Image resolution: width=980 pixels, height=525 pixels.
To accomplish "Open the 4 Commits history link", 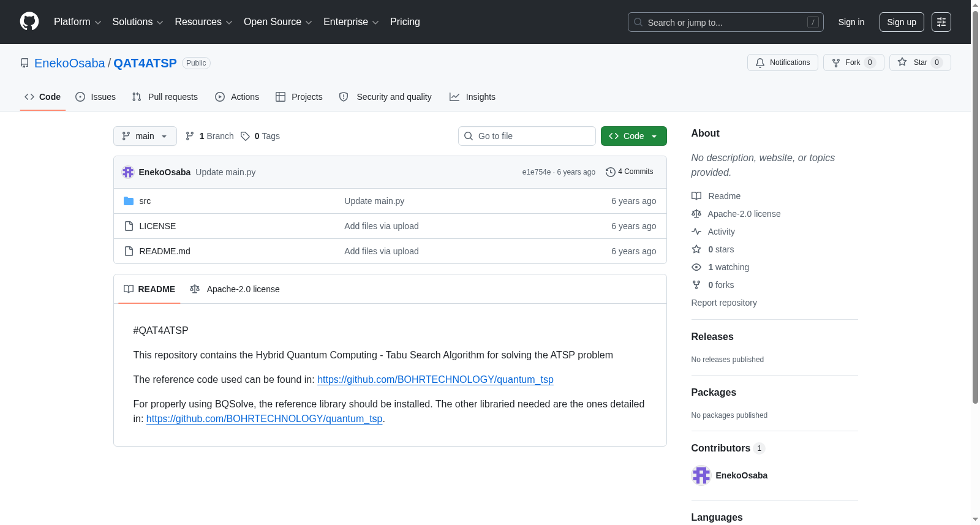I will tap(629, 172).
